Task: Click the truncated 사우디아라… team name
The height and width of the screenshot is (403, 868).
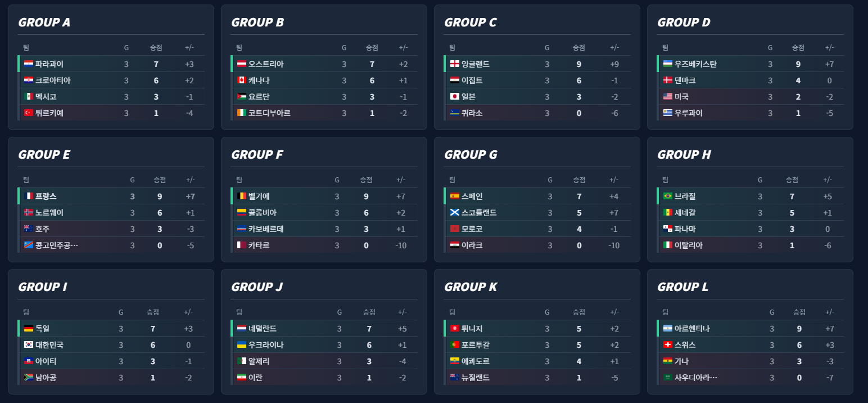Action: [x=695, y=378]
